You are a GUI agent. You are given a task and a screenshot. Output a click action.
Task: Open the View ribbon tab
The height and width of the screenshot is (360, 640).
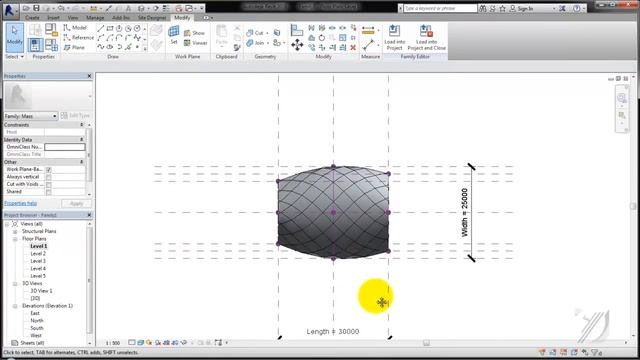[x=73, y=18]
